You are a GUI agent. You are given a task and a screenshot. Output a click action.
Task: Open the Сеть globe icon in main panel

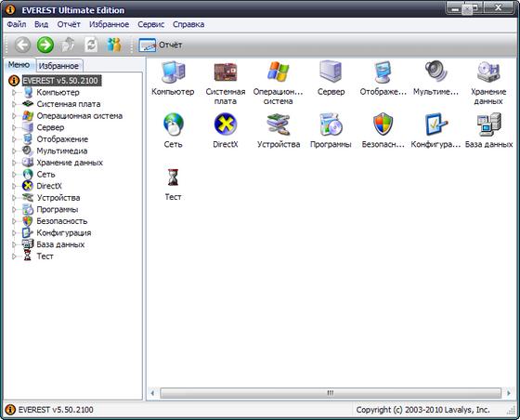(x=173, y=125)
